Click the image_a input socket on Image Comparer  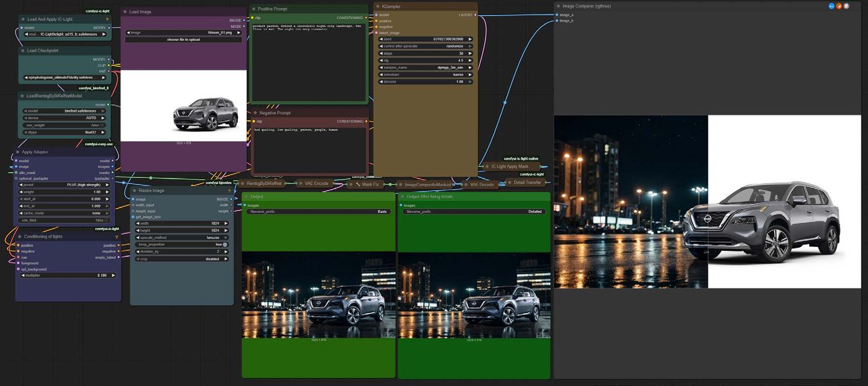coord(556,14)
